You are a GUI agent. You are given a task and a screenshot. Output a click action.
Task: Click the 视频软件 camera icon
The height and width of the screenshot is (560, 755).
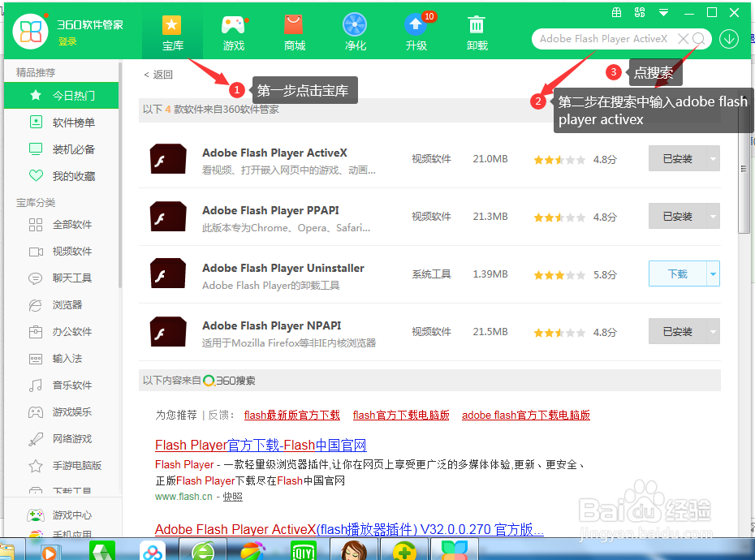click(x=36, y=252)
